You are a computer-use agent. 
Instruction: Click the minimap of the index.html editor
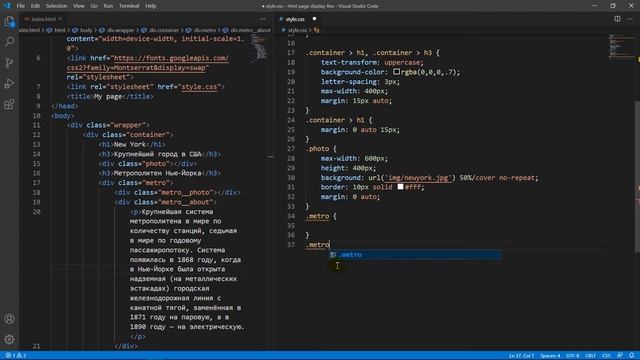click(259, 47)
